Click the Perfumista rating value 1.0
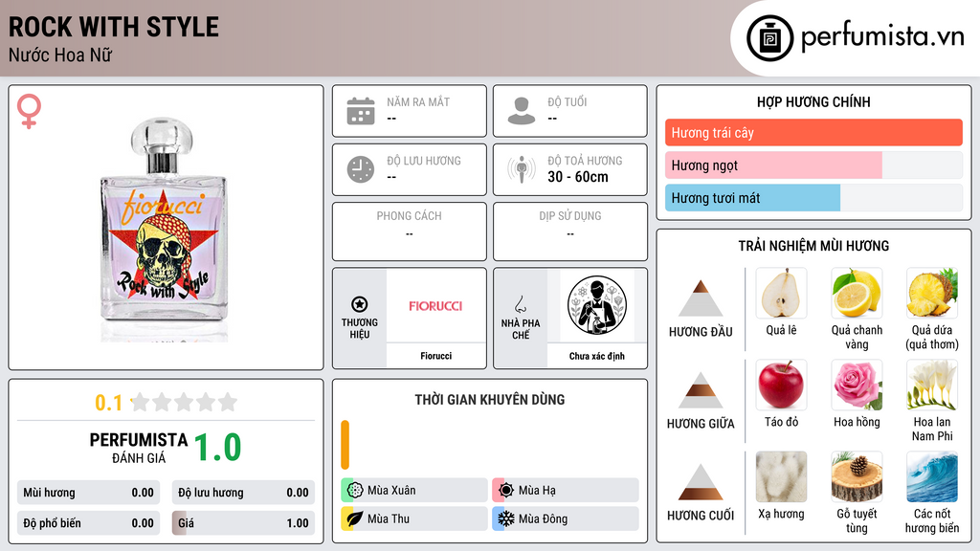The width and height of the screenshot is (980, 551). pos(217,448)
